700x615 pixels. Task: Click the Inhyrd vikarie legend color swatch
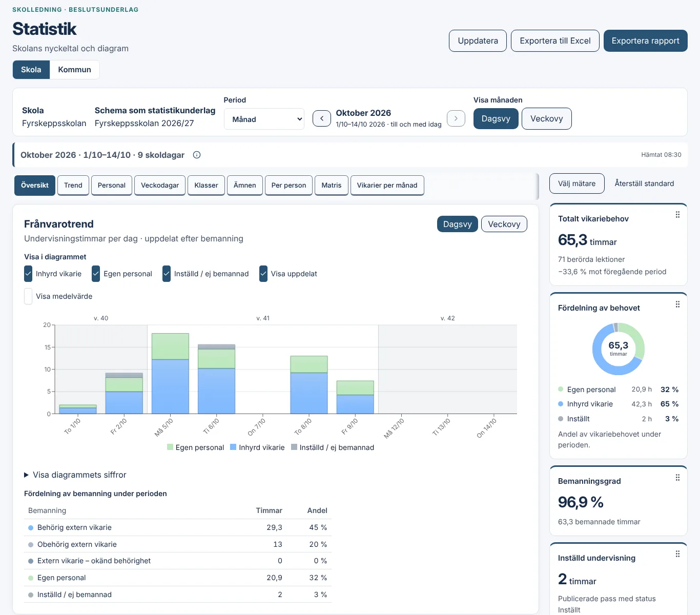pos(233,447)
